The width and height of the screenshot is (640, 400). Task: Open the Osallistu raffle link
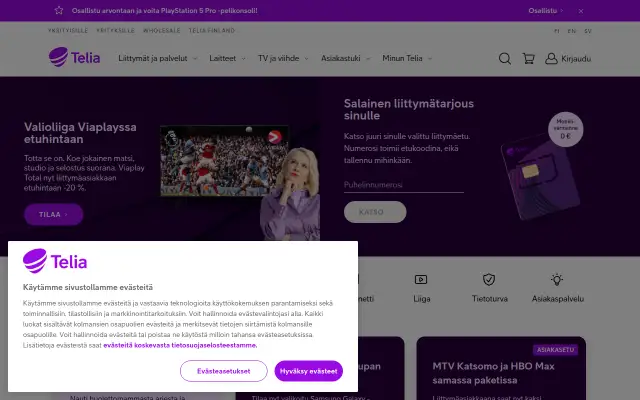pyautogui.click(x=545, y=11)
